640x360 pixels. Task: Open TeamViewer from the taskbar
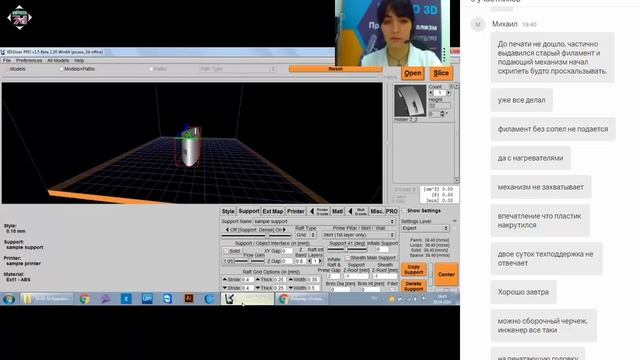click(167, 299)
